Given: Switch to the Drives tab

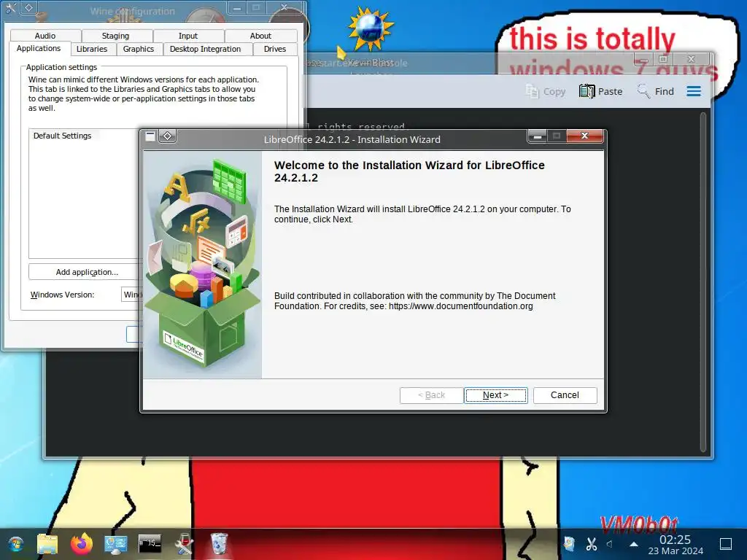Looking at the screenshot, I should coord(275,49).
